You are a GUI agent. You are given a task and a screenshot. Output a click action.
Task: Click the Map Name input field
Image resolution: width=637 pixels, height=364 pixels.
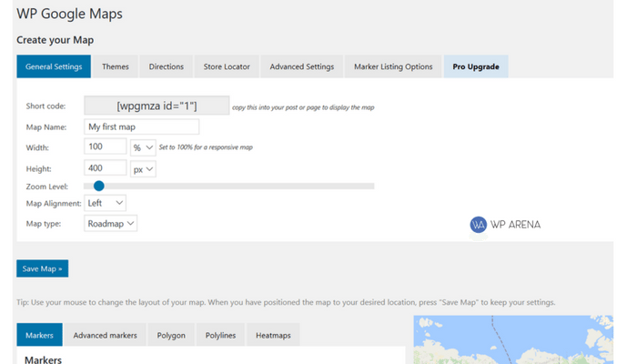coord(141,126)
